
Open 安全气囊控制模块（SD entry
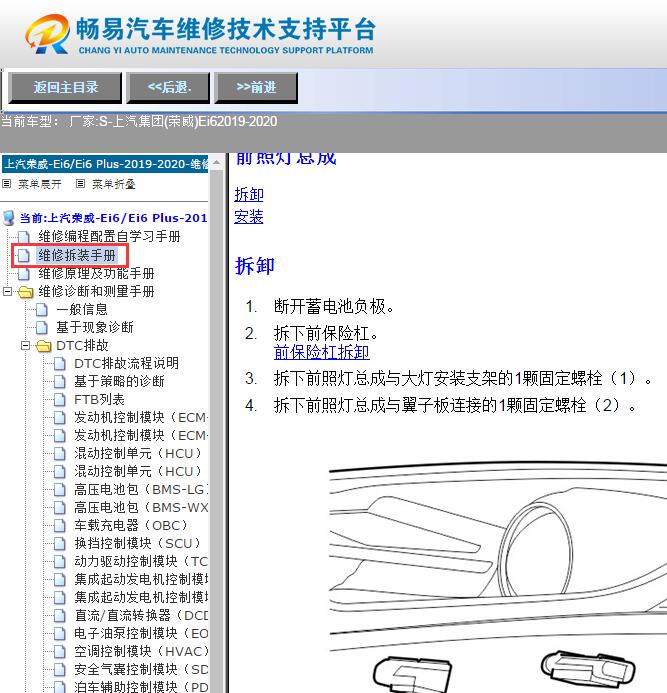tap(141, 670)
